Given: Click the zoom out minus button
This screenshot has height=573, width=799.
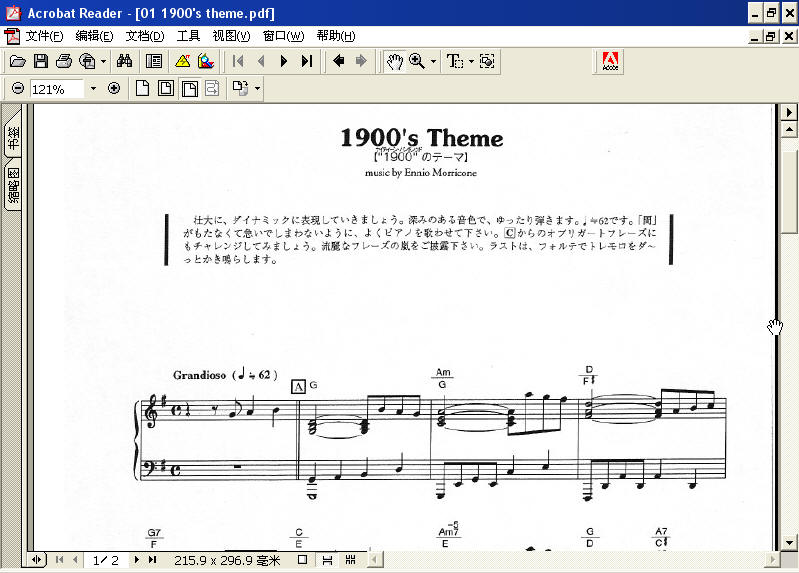Looking at the screenshot, I should click(18, 89).
